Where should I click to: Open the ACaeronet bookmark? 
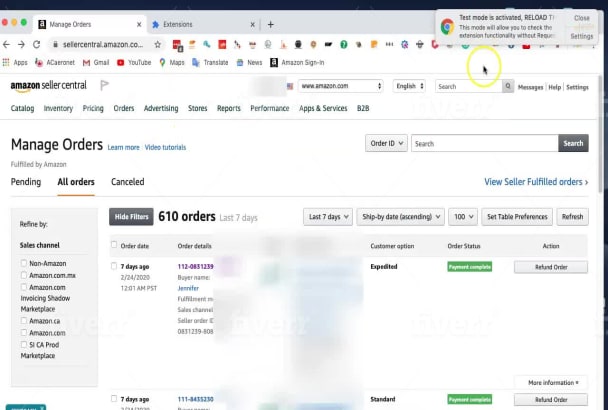click(55, 62)
